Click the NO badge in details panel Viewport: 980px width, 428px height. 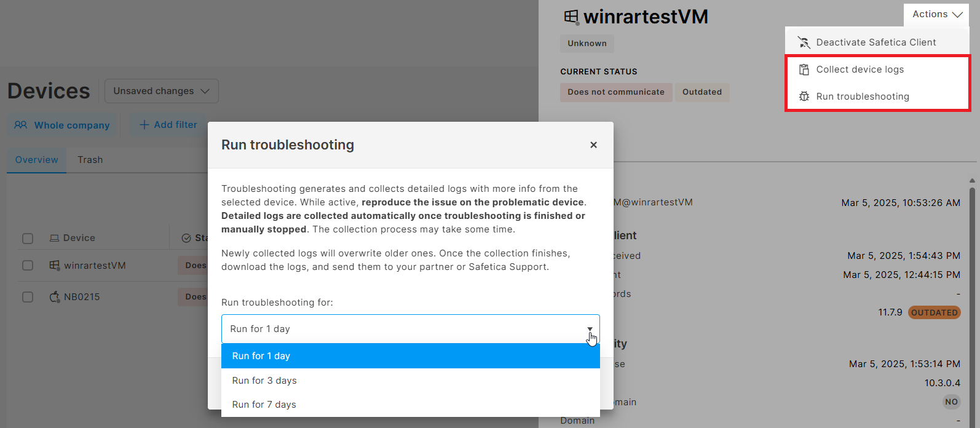click(952, 402)
